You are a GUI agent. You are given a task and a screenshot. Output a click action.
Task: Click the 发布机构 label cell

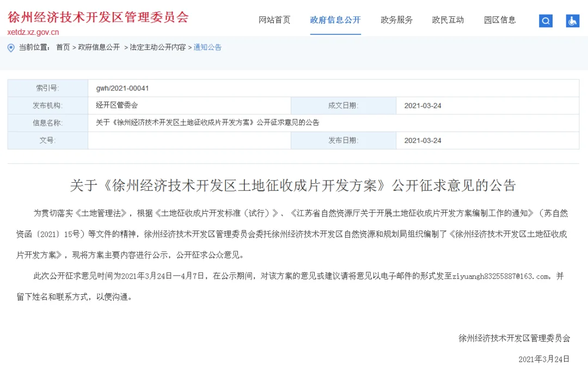(47, 106)
